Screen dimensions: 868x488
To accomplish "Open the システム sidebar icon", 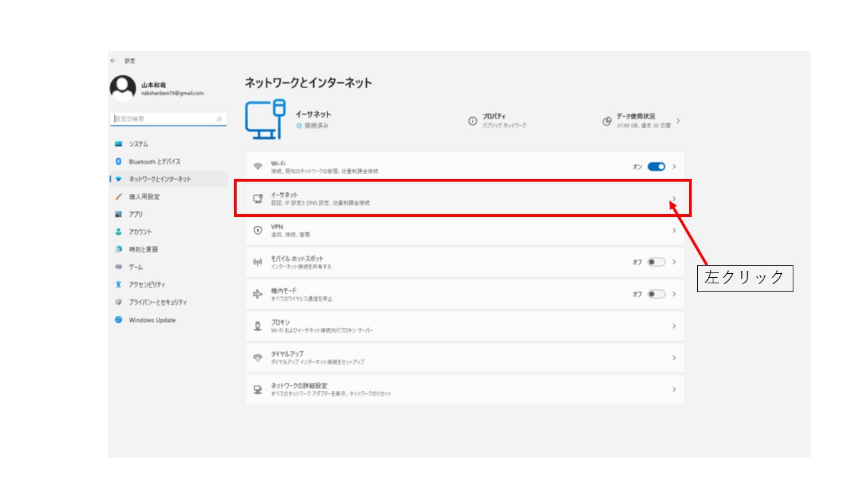I will 119,144.
